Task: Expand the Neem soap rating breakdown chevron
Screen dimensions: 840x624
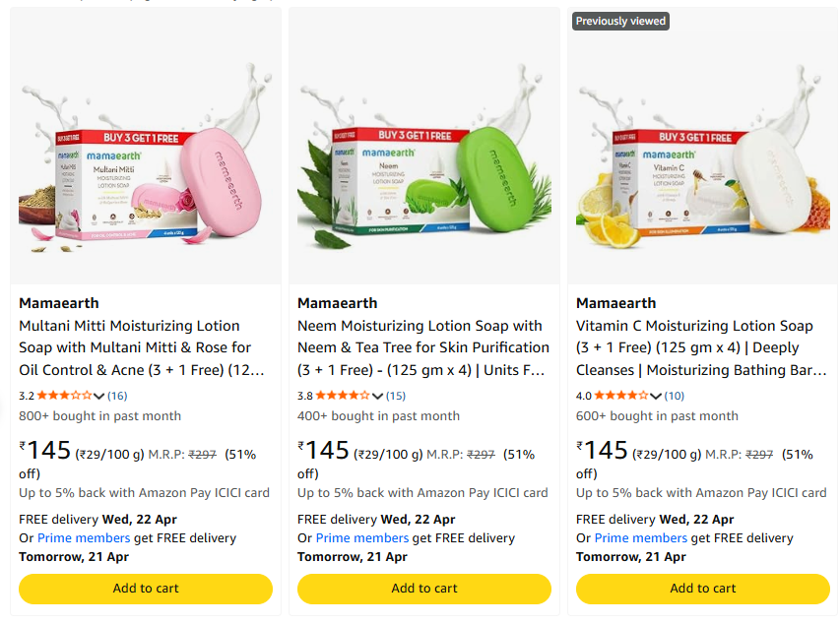Action: pos(378,397)
